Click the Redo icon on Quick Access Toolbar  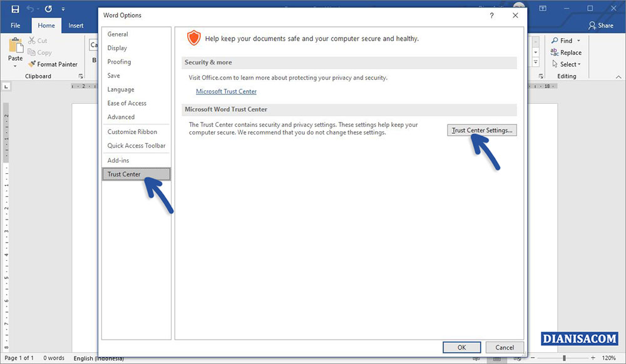[x=48, y=9]
